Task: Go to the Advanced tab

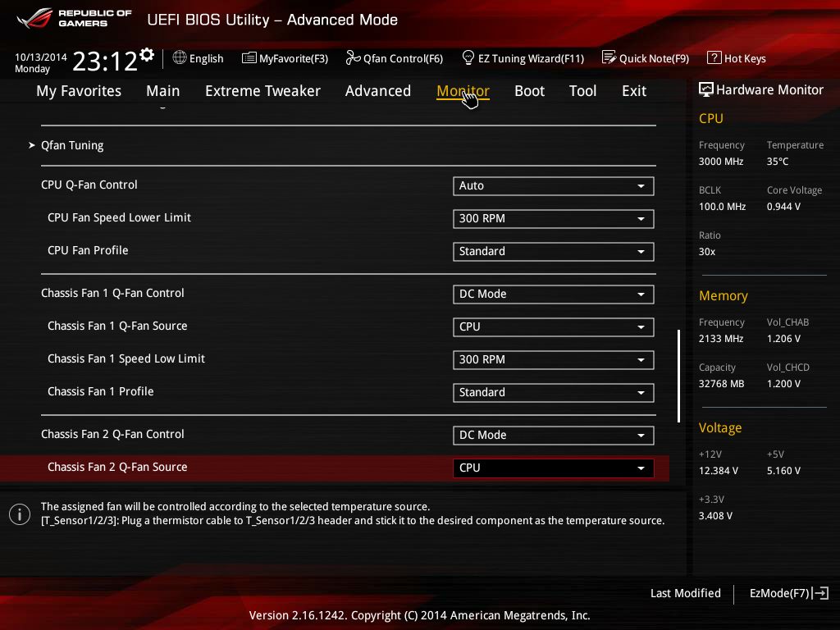Action: point(377,91)
